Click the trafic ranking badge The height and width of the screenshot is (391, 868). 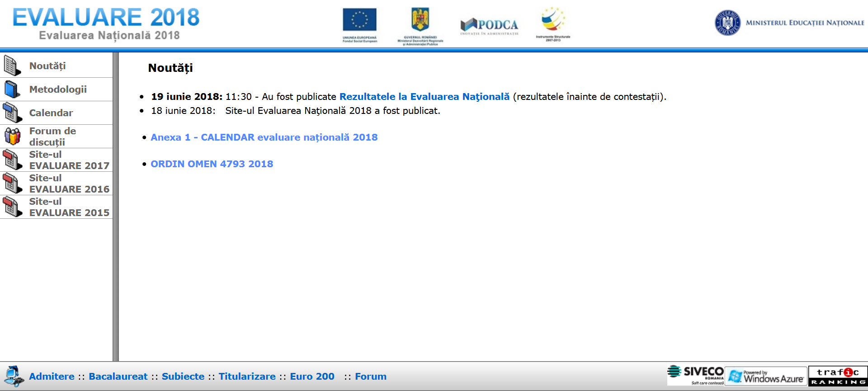(x=838, y=376)
